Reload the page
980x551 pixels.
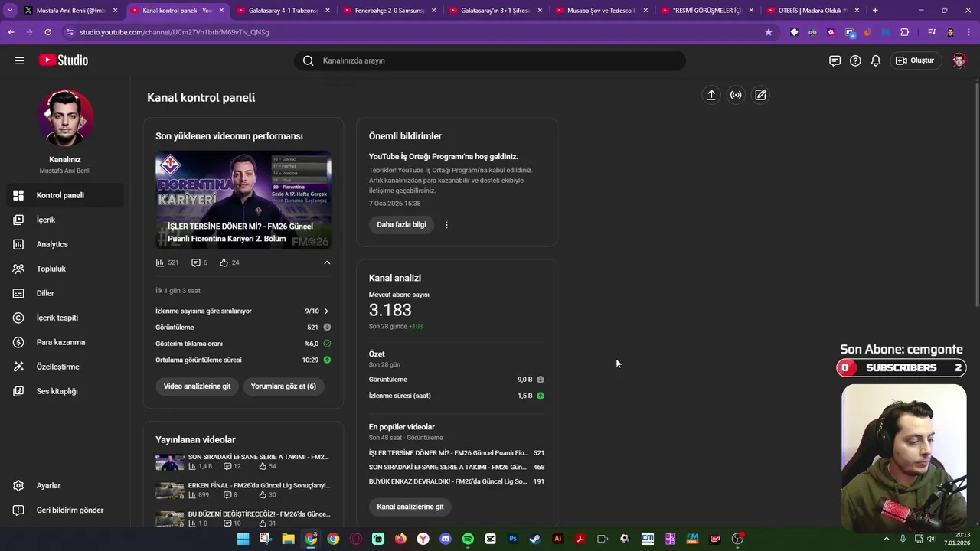click(x=47, y=32)
